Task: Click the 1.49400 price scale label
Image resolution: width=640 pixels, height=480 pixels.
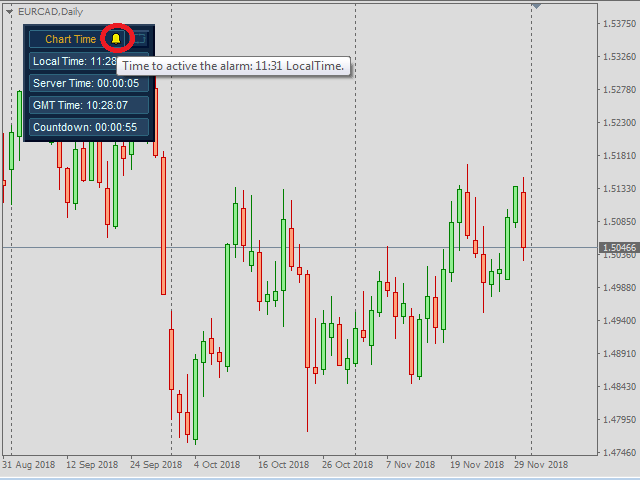Action: coord(619,320)
